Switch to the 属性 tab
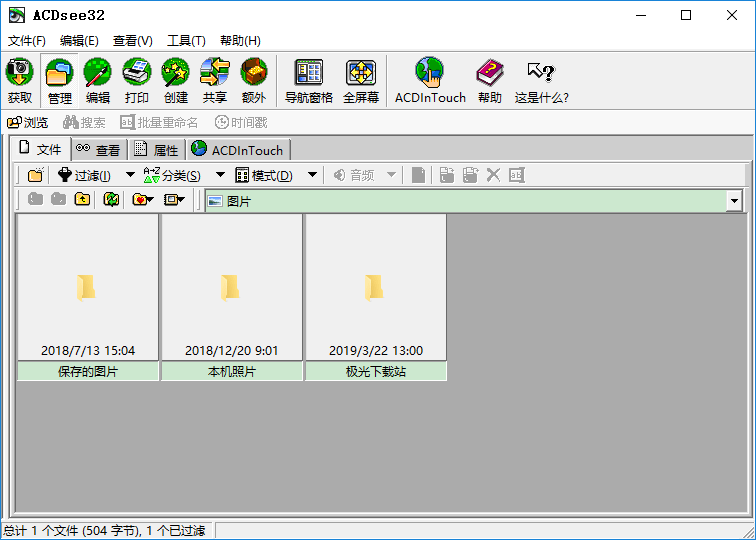 click(x=157, y=150)
